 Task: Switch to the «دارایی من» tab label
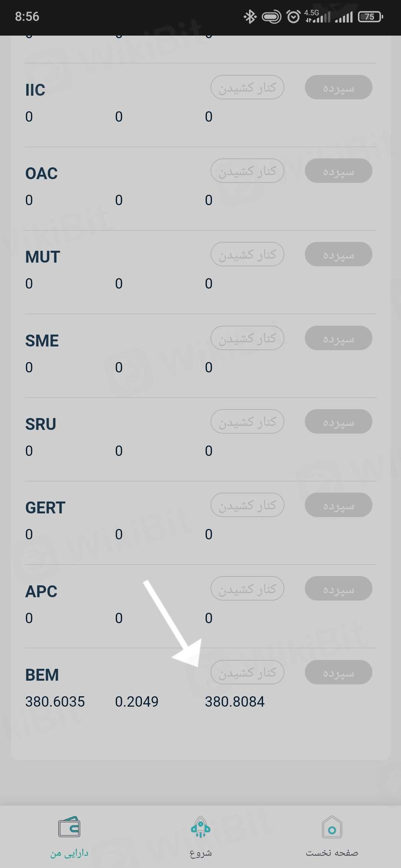[x=69, y=853]
